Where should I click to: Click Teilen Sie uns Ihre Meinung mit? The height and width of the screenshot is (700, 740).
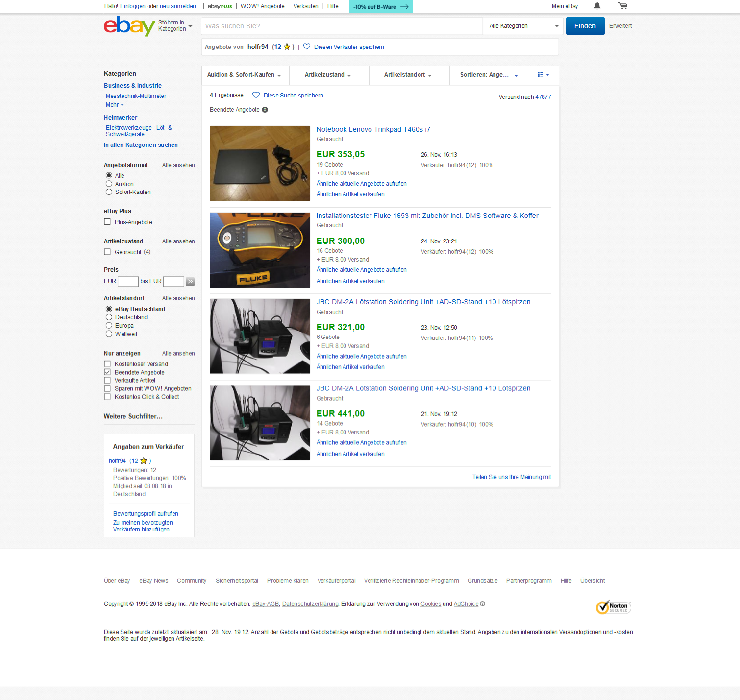(x=512, y=477)
